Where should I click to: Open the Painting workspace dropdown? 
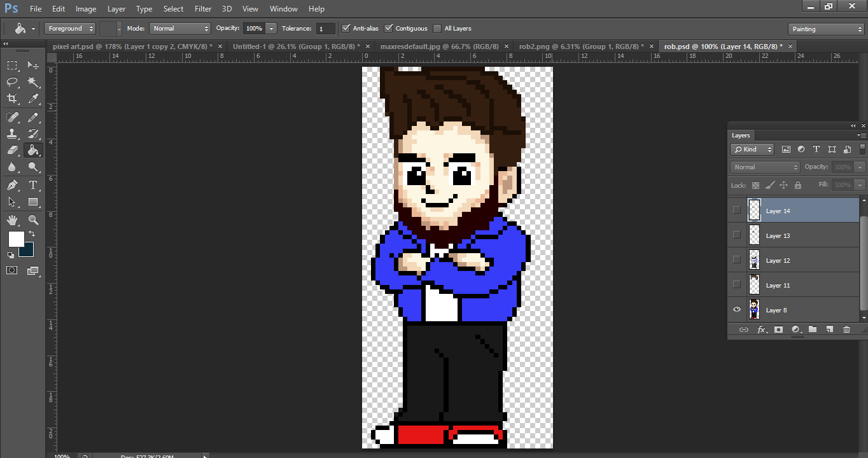[x=826, y=29]
